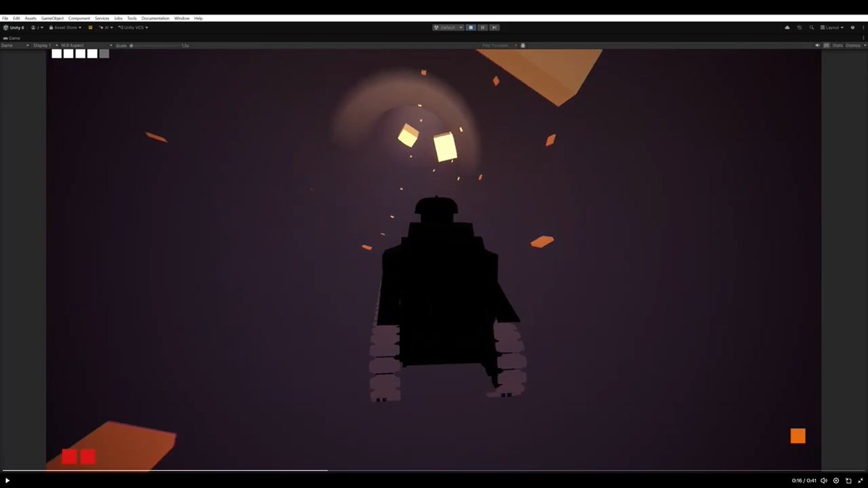The height and width of the screenshot is (488, 868).
Task: Open the Help menu
Action: pos(198,18)
